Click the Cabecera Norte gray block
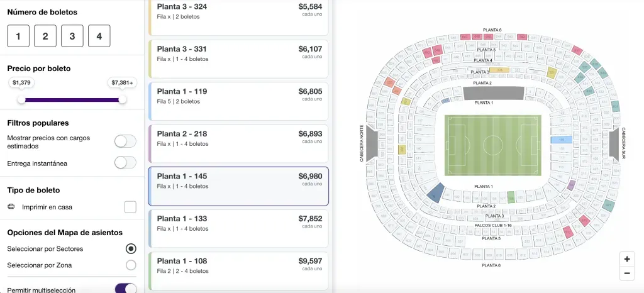 pos(372,142)
